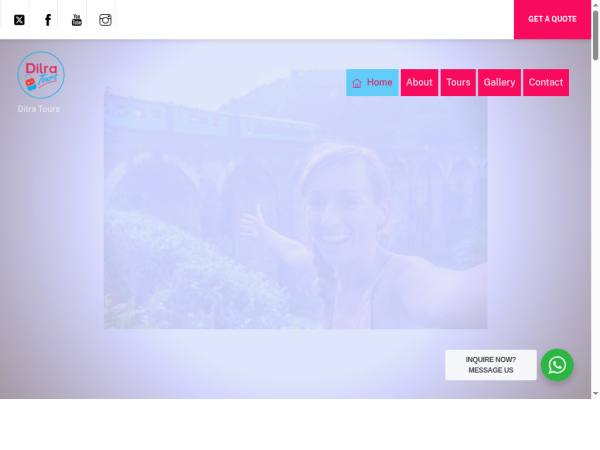The width and height of the screenshot is (600, 450).
Task: Click the green WhatsApp chat icon
Action: 557,365
